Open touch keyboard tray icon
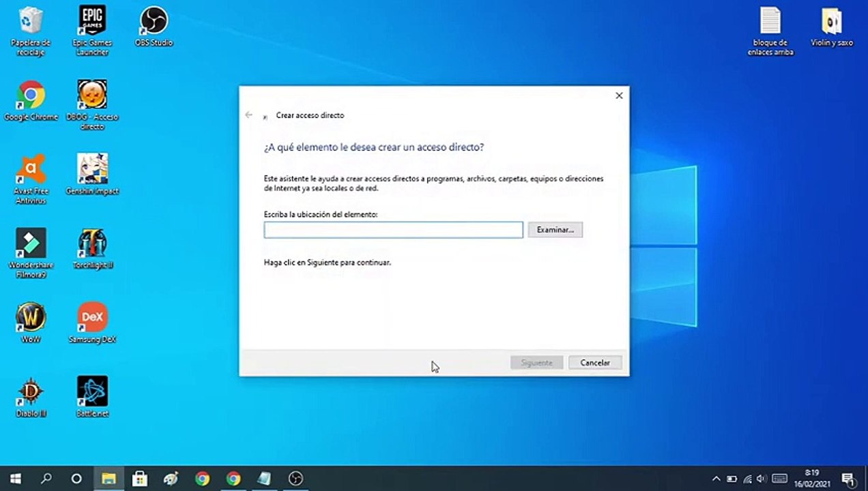This screenshot has width=868, height=491. click(x=779, y=479)
